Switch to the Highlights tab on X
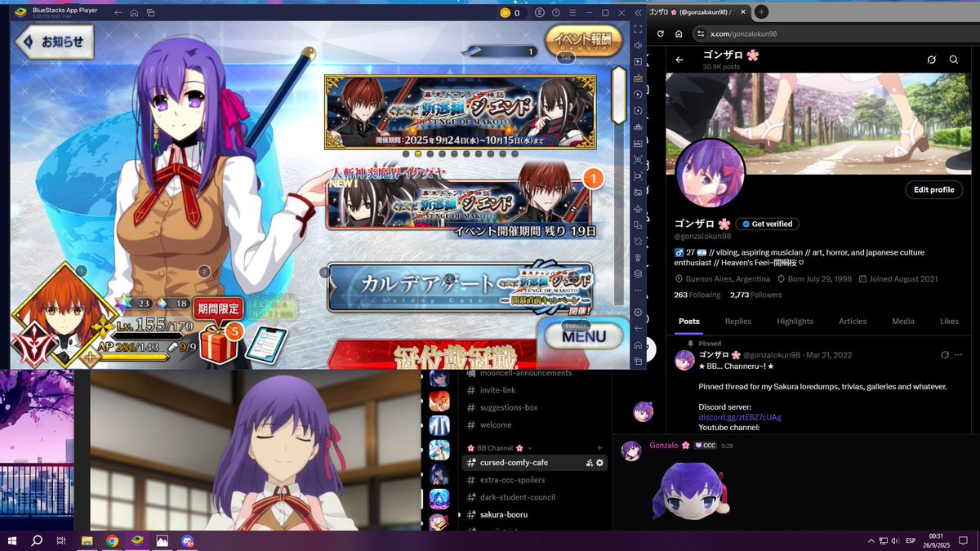 click(795, 321)
